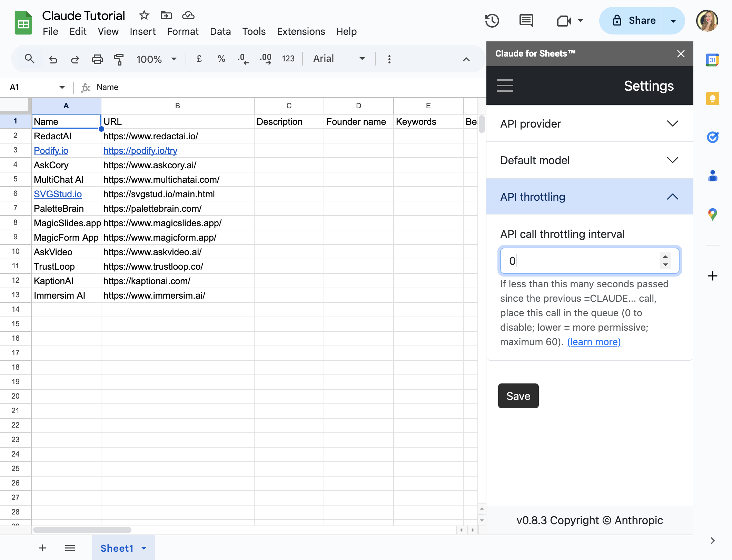Save the throttling settings
This screenshot has width=732, height=560.
click(518, 396)
